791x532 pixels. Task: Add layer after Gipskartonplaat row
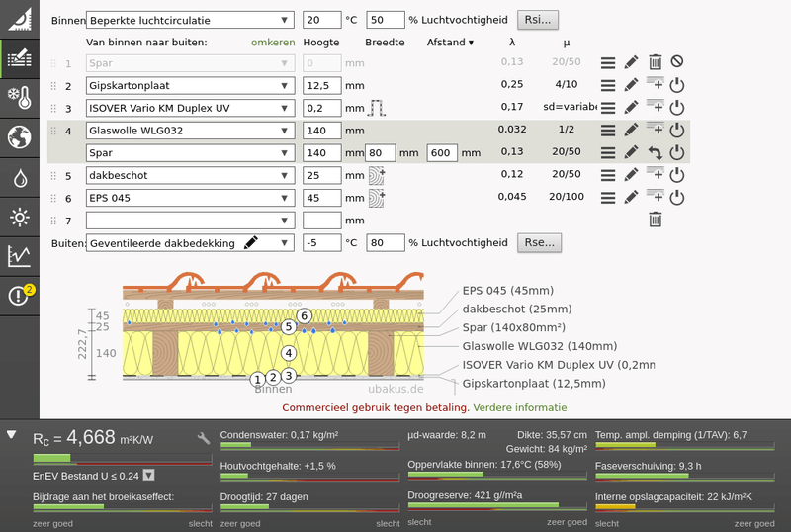[655, 83]
